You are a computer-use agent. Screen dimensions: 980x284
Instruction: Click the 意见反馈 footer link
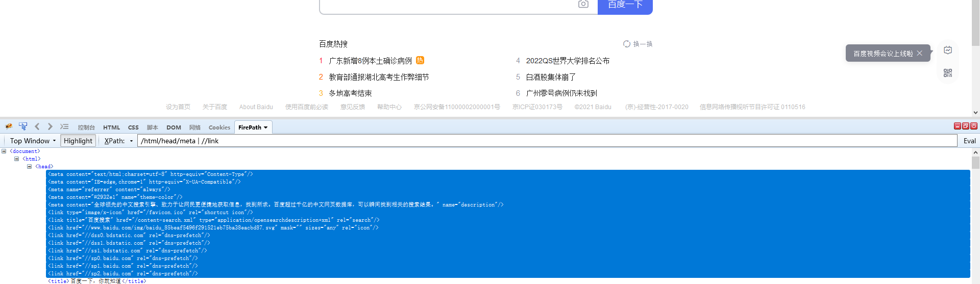pos(353,107)
